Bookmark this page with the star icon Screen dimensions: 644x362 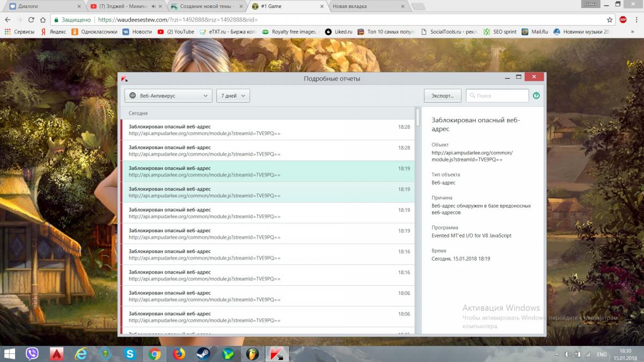610,19
